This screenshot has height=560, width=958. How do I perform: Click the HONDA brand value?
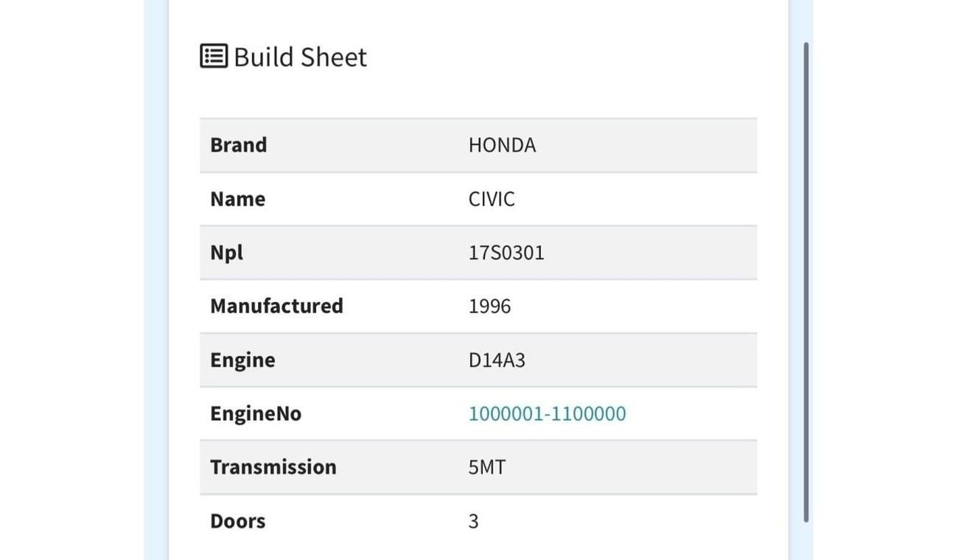502,145
